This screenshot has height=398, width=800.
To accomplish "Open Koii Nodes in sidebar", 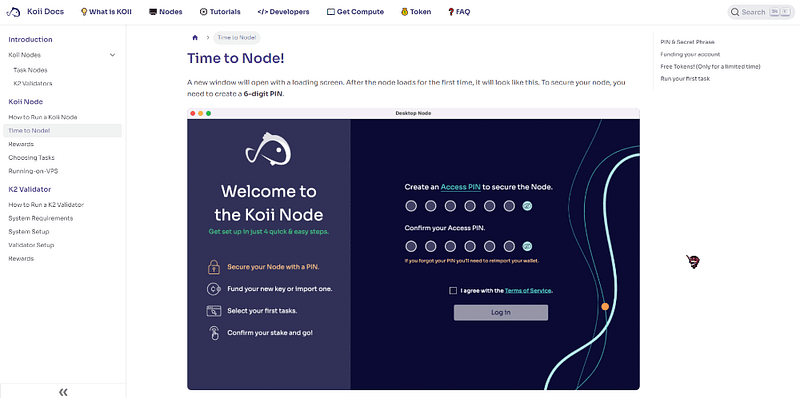I will [24, 55].
